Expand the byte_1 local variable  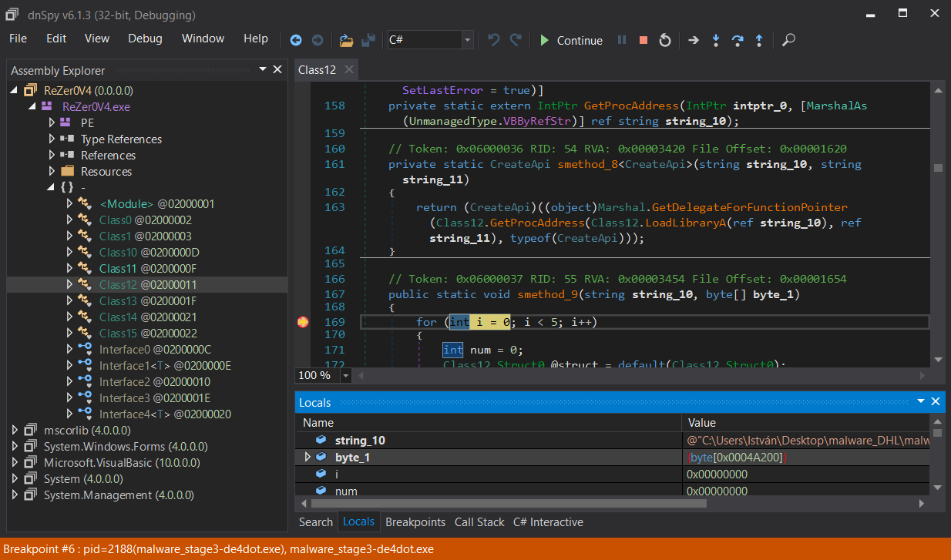coord(308,458)
